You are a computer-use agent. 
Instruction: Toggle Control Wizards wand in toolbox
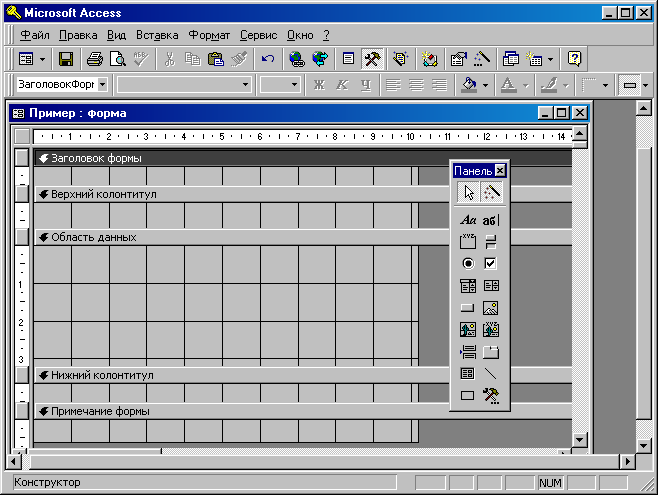491,193
